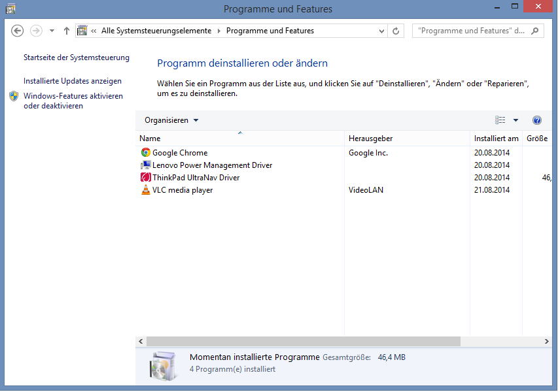Click the title bar window icon

[x=10, y=8]
